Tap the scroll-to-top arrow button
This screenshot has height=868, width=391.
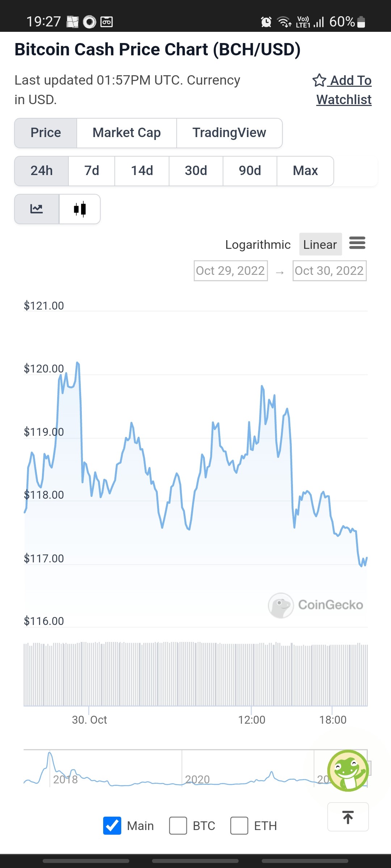click(348, 817)
